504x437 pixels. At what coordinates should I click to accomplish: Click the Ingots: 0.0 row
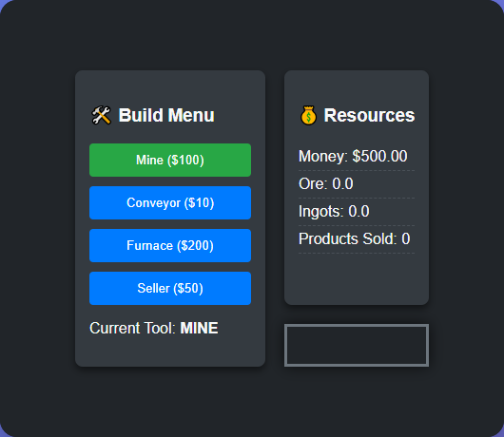point(357,212)
